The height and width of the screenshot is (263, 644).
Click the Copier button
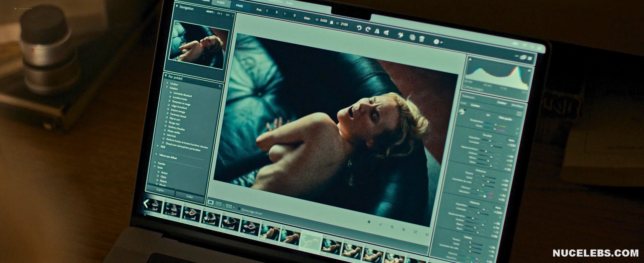coord(161,190)
